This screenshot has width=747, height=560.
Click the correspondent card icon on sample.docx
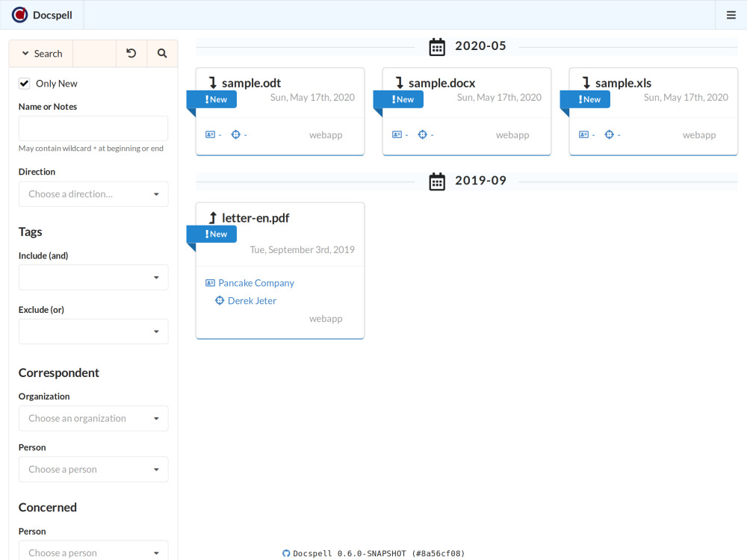click(x=397, y=134)
